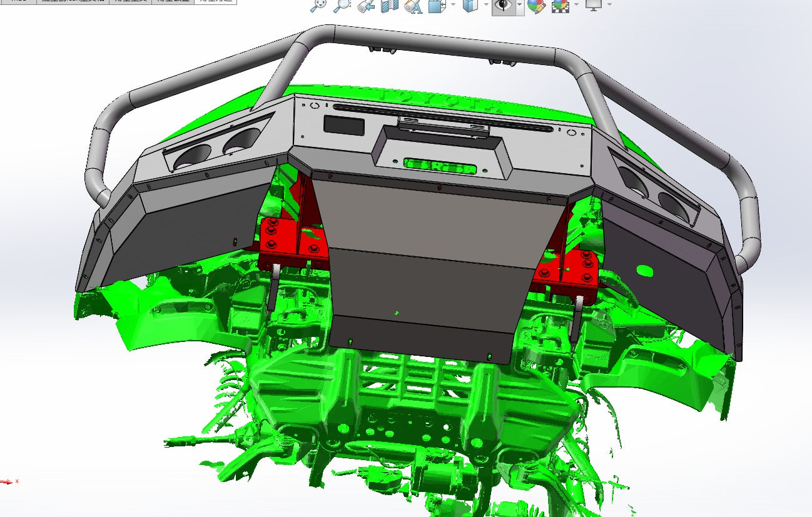Go back with the Previous View icon
The height and width of the screenshot is (517, 812).
pos(366,6)
